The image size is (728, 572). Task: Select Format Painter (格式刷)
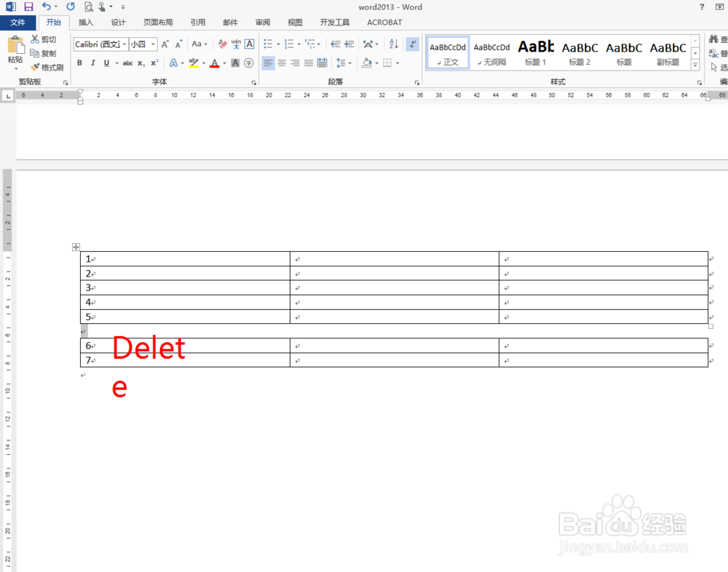pyautogui.click(x=47, y=68)
